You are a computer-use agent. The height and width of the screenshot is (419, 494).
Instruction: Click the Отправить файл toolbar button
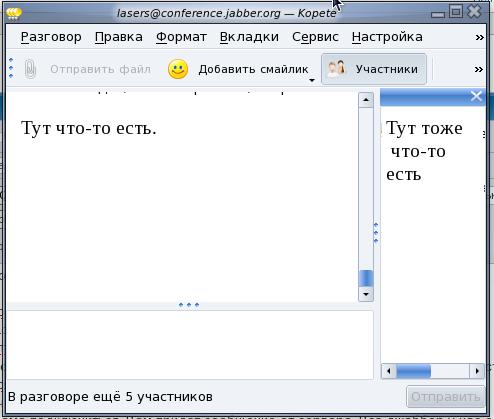tap(88, 69)
